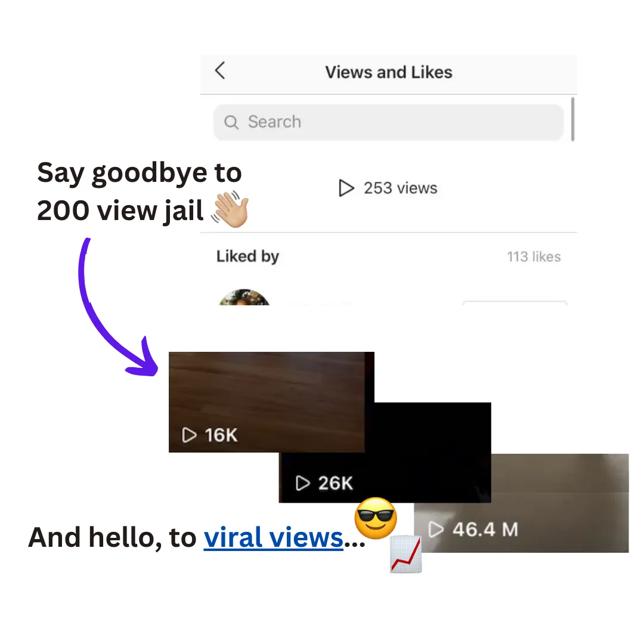Click the Views and Likes header title
The height and width of the screenshot is (644, 644).
pyautogui.click(x=389, y=72)
